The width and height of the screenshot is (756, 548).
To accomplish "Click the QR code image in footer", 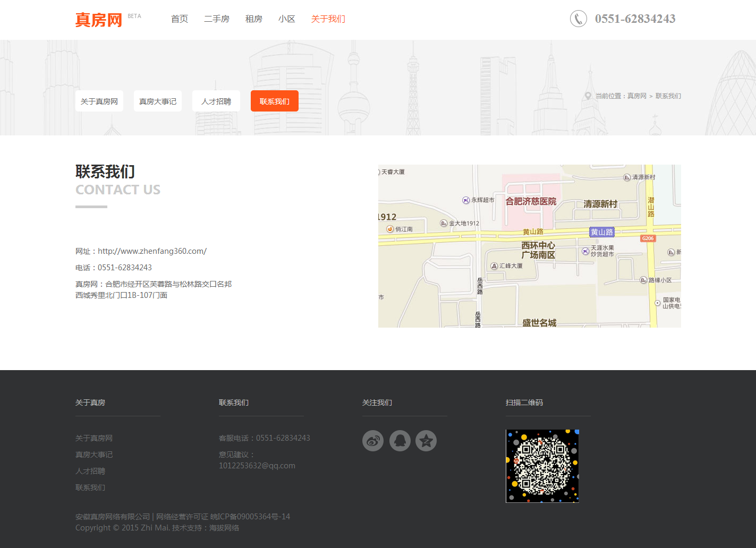I will click(x=542, y=466).
